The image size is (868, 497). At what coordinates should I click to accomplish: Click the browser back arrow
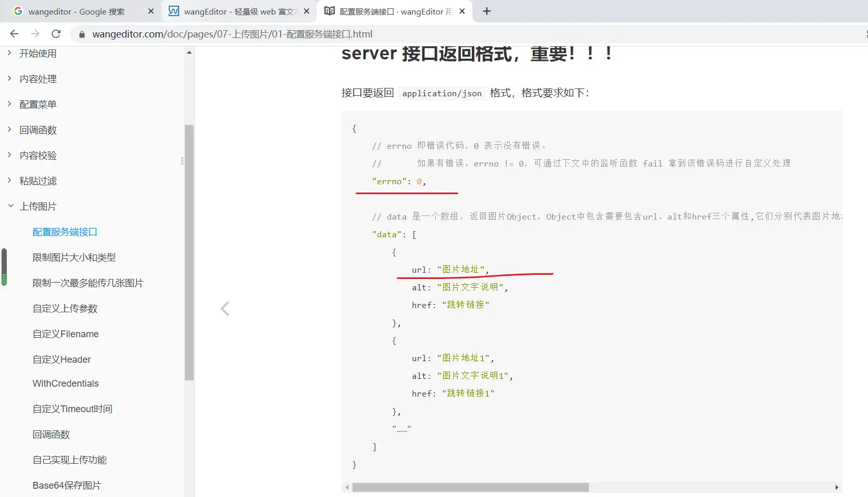[x=14, y=34]
